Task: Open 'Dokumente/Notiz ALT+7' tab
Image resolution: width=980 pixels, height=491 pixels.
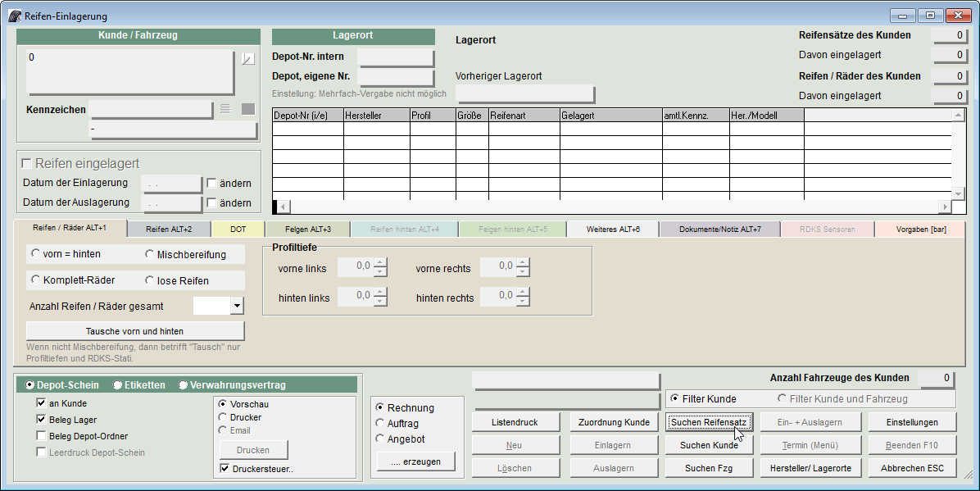Action: click(x=720, y=229)
